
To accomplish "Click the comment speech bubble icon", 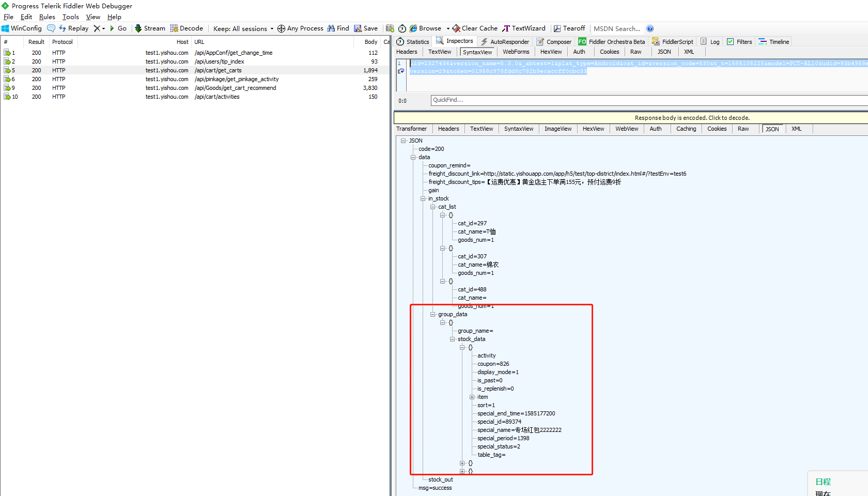I will [x=51, y=28].
